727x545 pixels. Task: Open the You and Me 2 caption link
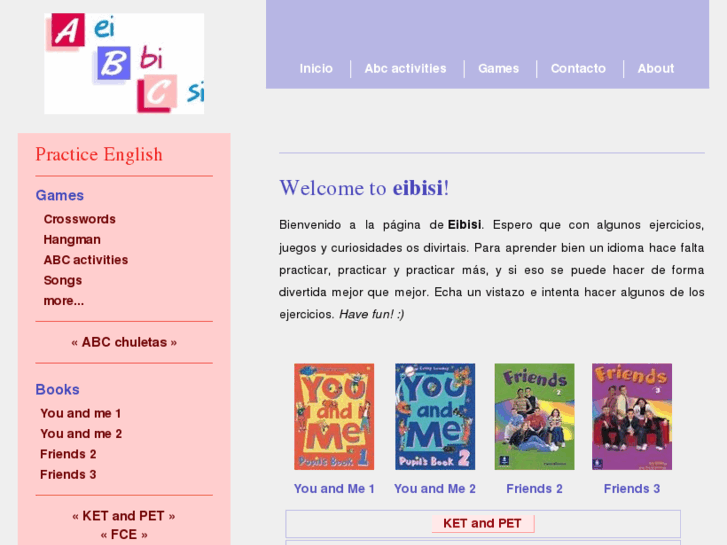(x=435, y=489)
